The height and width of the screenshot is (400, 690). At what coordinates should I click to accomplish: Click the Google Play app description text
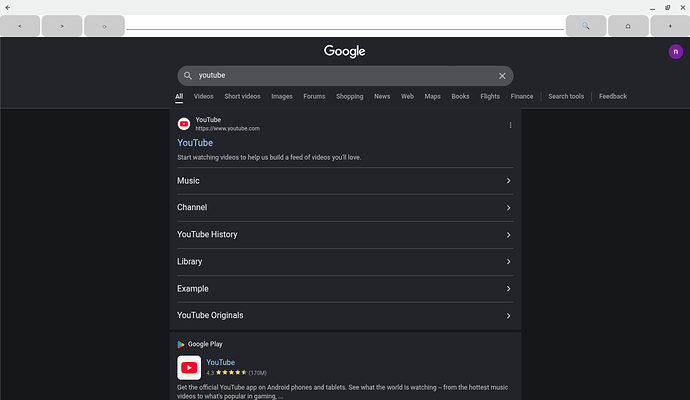pos(342,392)
